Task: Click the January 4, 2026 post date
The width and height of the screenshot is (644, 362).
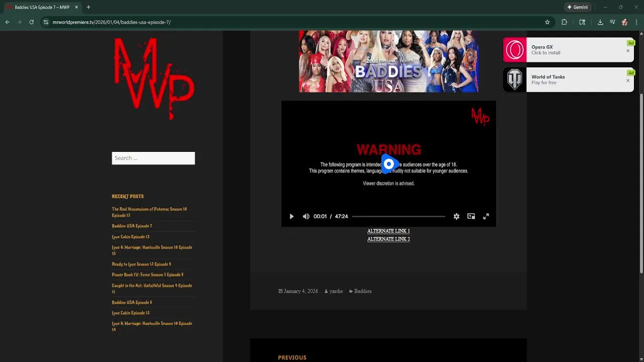Action: point(301,291)
